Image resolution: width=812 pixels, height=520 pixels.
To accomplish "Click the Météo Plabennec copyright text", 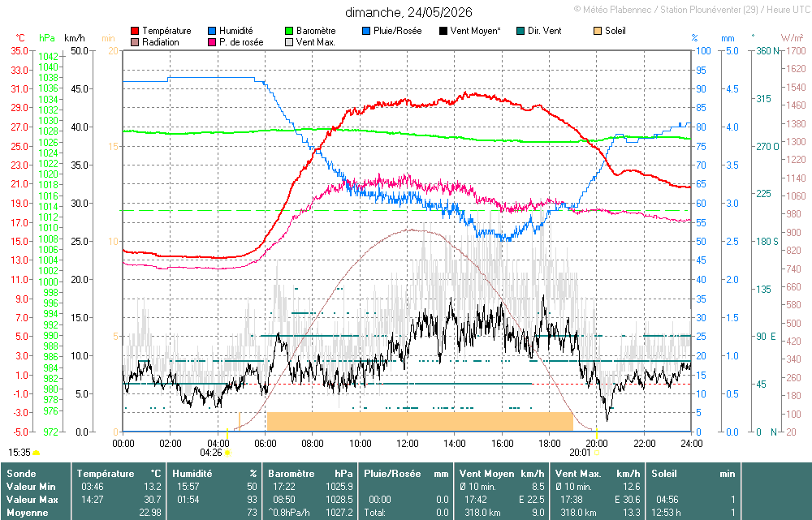I will [693, 10].
